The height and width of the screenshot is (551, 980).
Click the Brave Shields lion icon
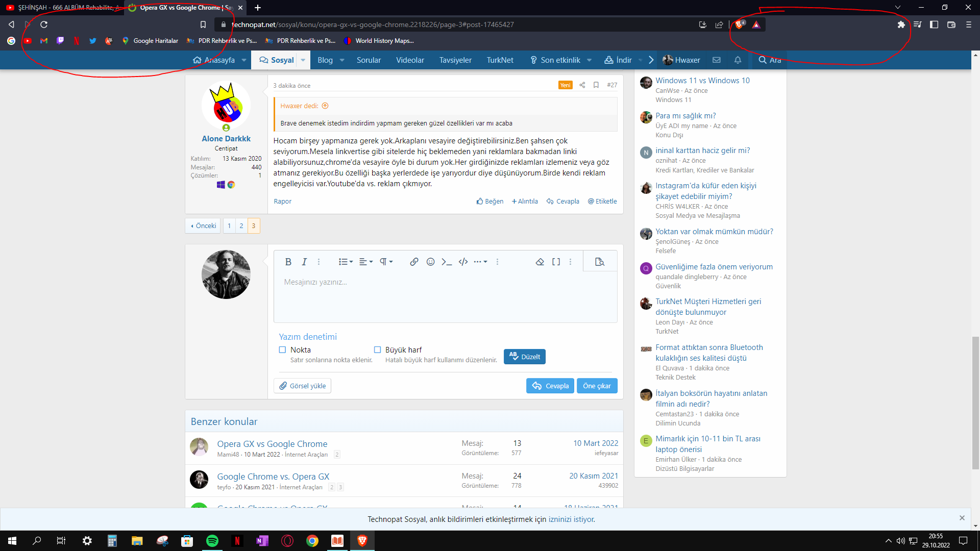tap(739, 24)
